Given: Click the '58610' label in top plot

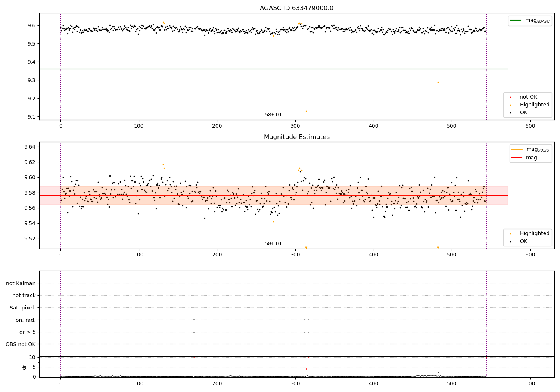Looking at the screenshot, I should tap(273, 115).
